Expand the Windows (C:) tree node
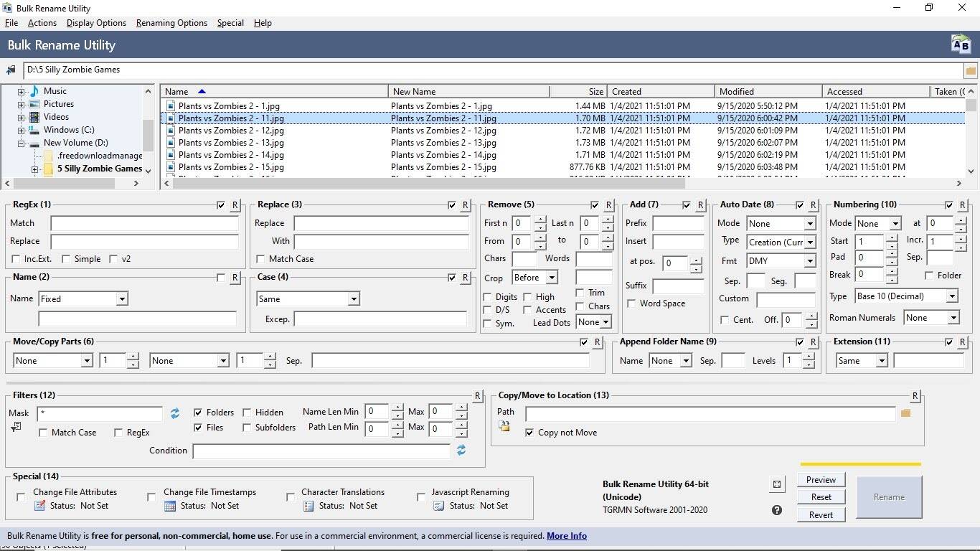This screenshot has height=551, width=980. (21, 131)
